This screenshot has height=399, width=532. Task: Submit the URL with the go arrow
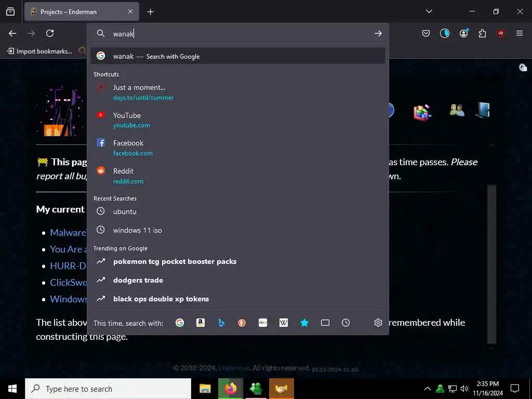(x=378, y=33)
